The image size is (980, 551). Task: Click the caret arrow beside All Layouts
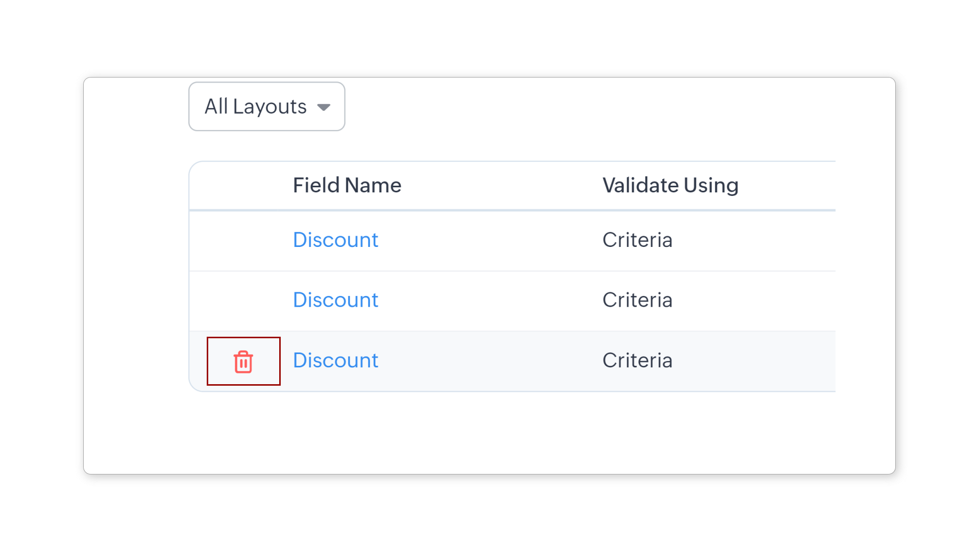(324, 107)
